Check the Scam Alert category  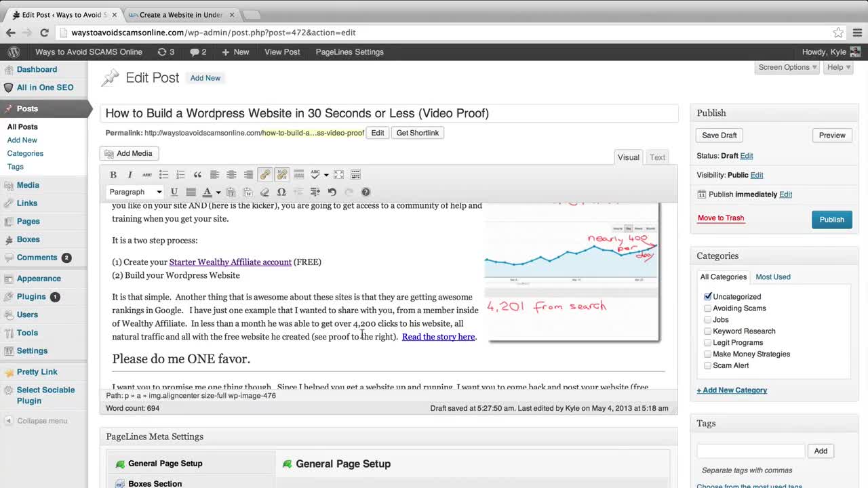pos(708,365)
